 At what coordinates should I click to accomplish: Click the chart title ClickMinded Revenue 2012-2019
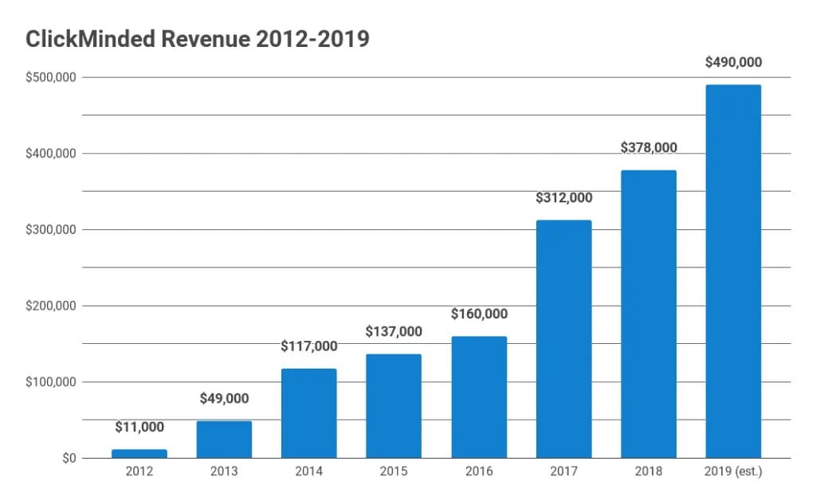click(x=198, y=39)
